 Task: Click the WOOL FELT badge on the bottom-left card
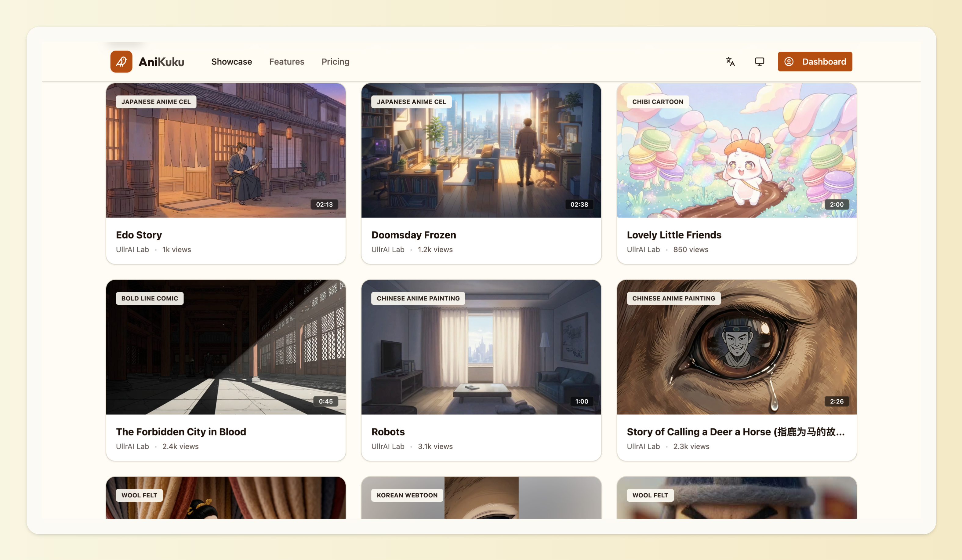[139, 495]
